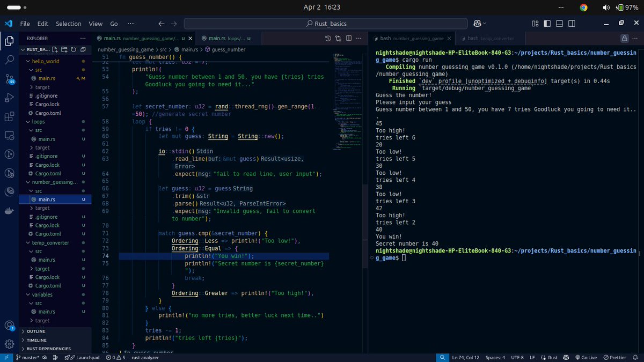The image size is (644, 362).
Task: Open changes compare icon in editor toolbar
Action: 338,39
